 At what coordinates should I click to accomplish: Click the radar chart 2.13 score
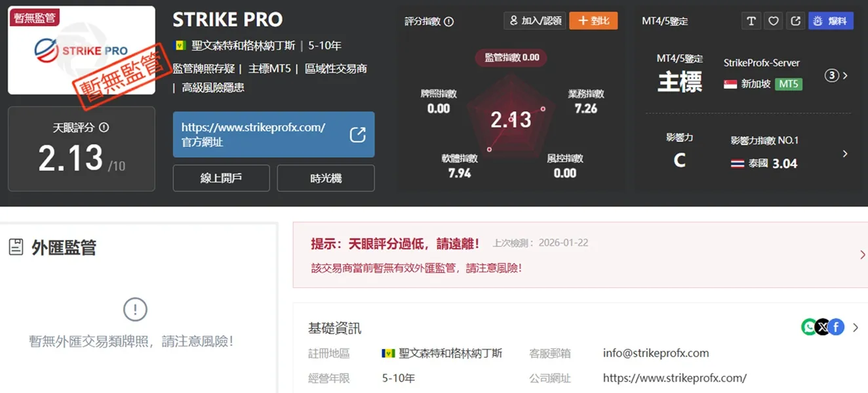point(511,120)
